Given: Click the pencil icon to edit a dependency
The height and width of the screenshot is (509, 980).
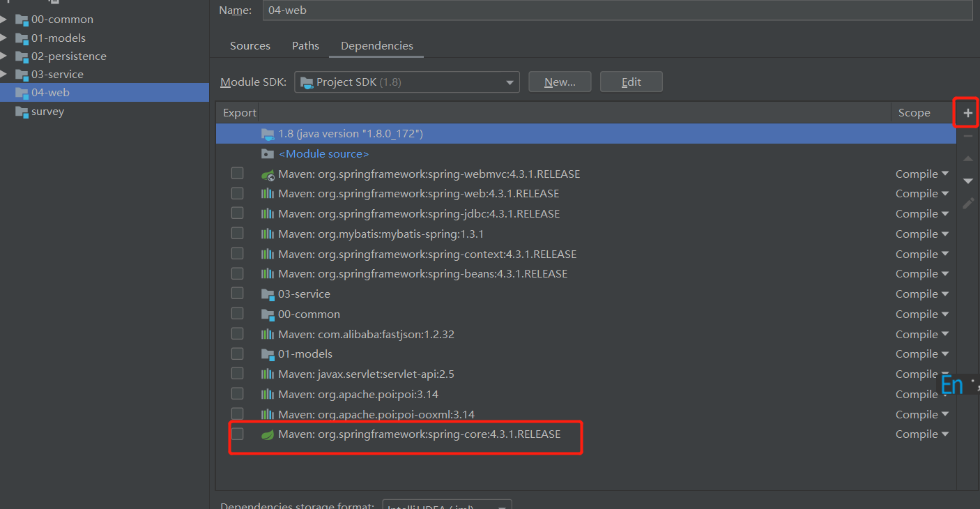Looking at the screenshot, I should pos(967,203).
